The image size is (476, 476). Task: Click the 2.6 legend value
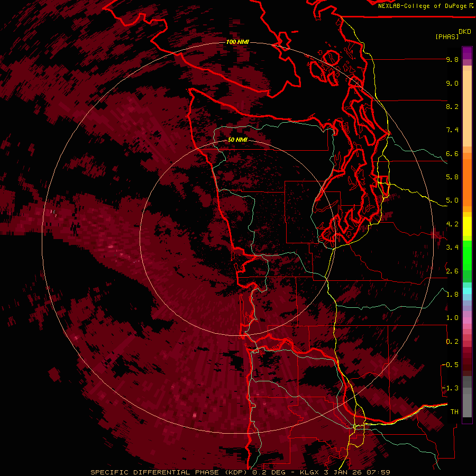tap(452, 271)
